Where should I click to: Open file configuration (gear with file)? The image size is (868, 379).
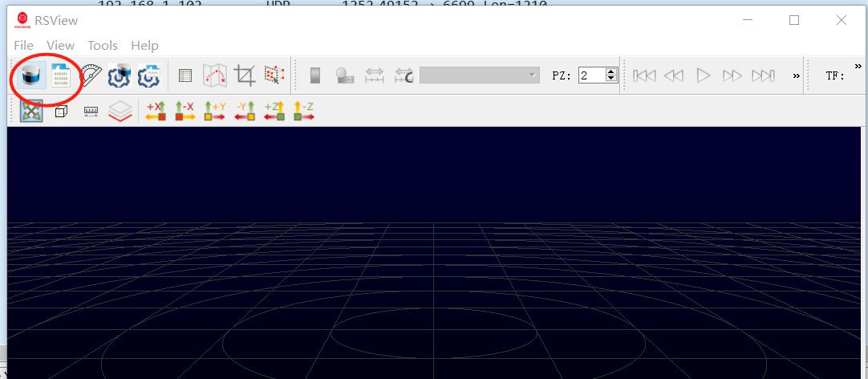click(148, 75)
